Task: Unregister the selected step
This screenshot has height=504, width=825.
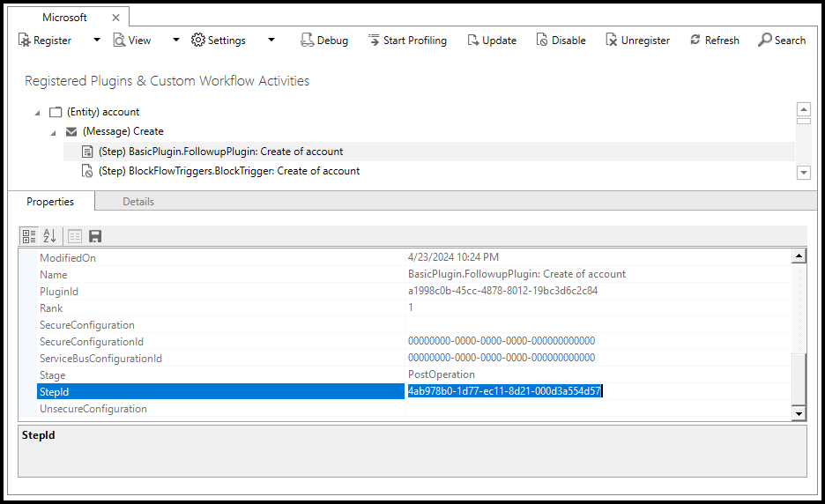Action: click(636, 40)
